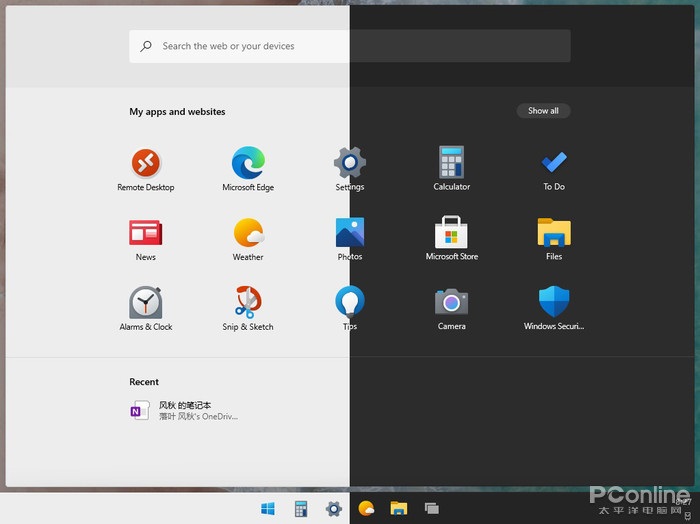This screenshot has width=700, height=524.
Task: Launch Alarms & Clock
Action: click(146, 303)
